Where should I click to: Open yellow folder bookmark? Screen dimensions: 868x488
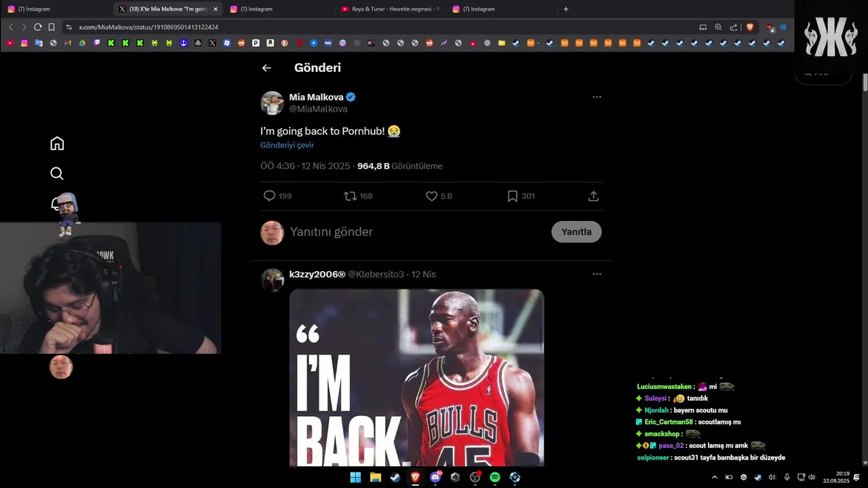click(x=502, y=43)
